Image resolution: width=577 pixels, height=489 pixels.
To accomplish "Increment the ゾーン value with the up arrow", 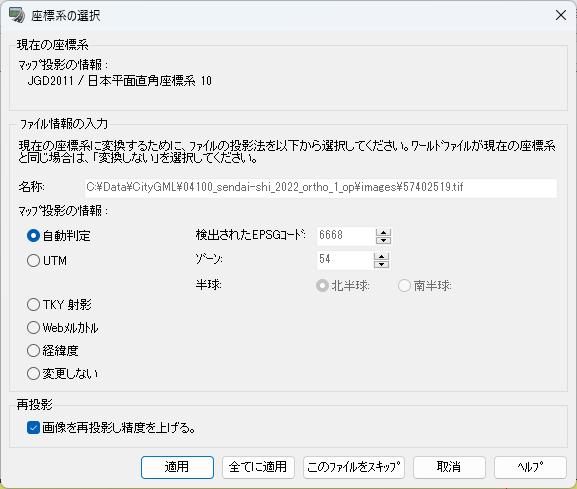I will [x=381, y=256].
